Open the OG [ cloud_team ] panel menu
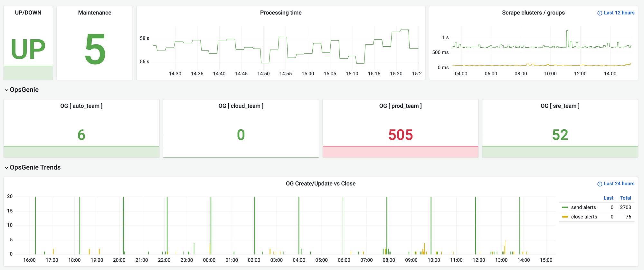 [241, 106]
